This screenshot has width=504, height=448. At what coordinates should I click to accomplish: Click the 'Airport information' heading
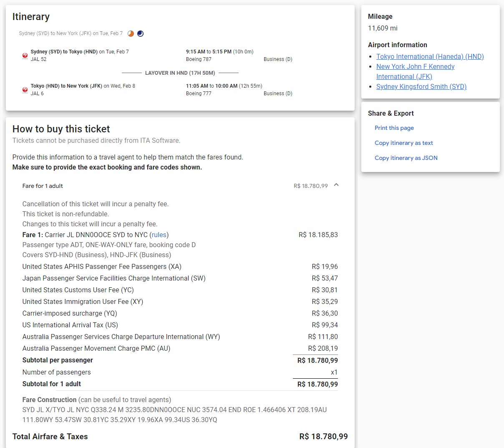pos(398,45)
